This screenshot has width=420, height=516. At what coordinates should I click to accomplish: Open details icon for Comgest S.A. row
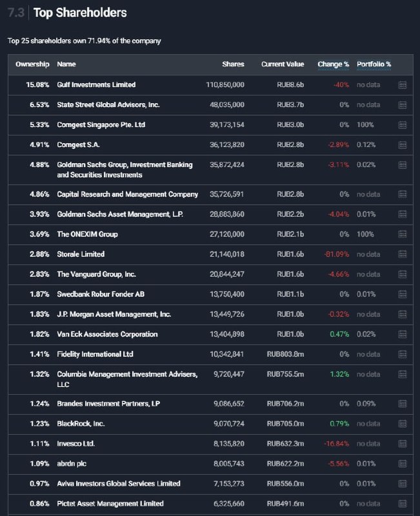[x=402, y=145]
